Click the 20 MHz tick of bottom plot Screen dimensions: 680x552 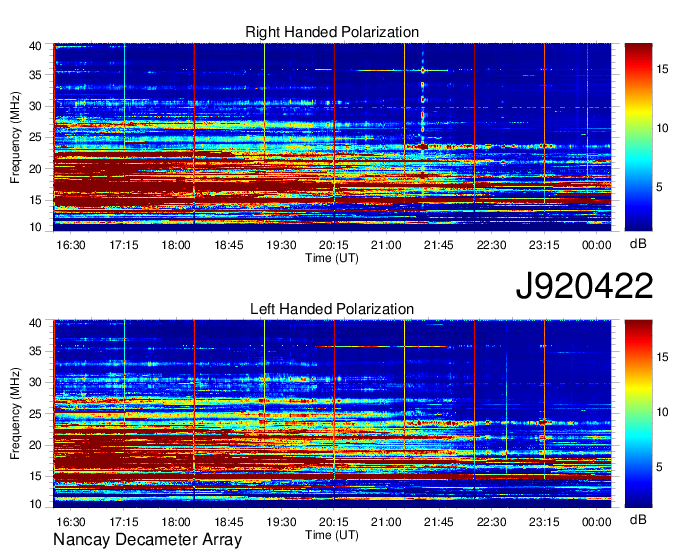point(35,445)
